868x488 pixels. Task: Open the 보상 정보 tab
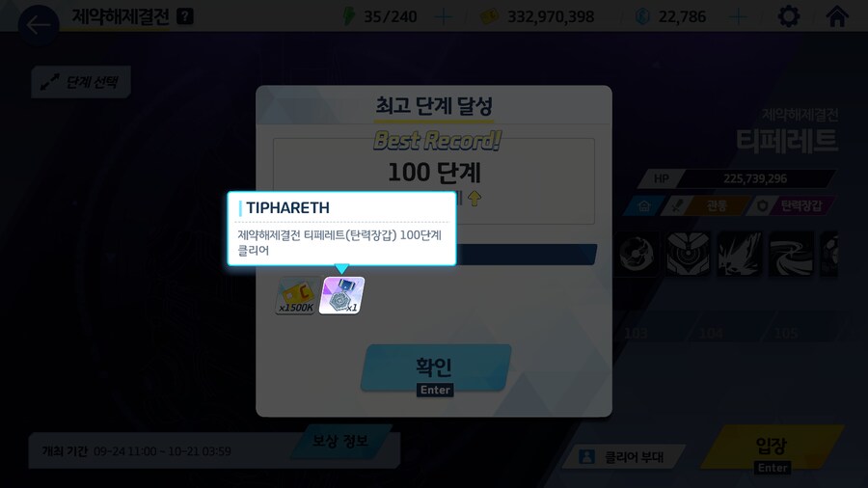[339, 441]
